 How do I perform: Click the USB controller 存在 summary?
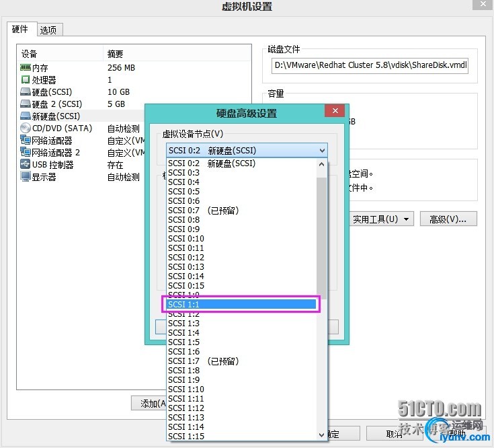coord(116,165)
